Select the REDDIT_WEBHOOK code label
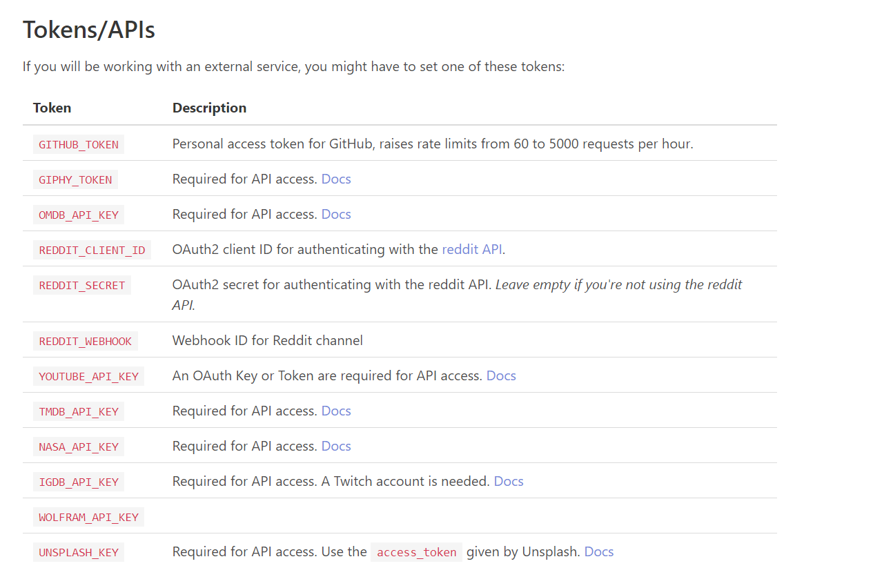Image resolution: width=893 pixels, height=588 pixels. pyautogui.click(x=85, y=340)
